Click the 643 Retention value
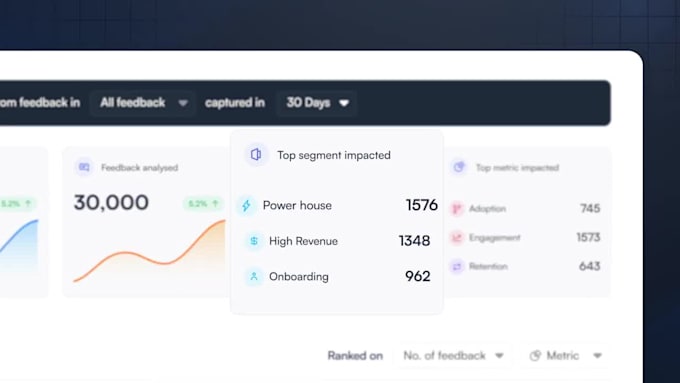 589,266
